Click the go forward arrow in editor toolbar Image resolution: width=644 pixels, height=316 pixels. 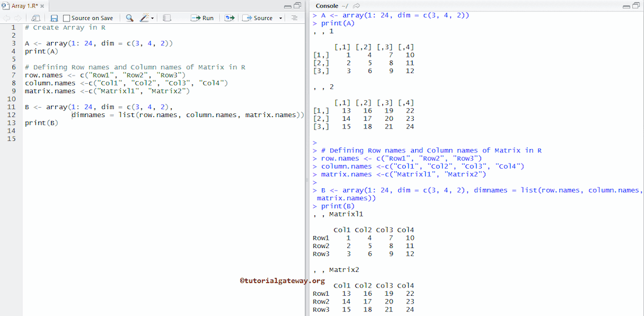(x=18, y=18)
